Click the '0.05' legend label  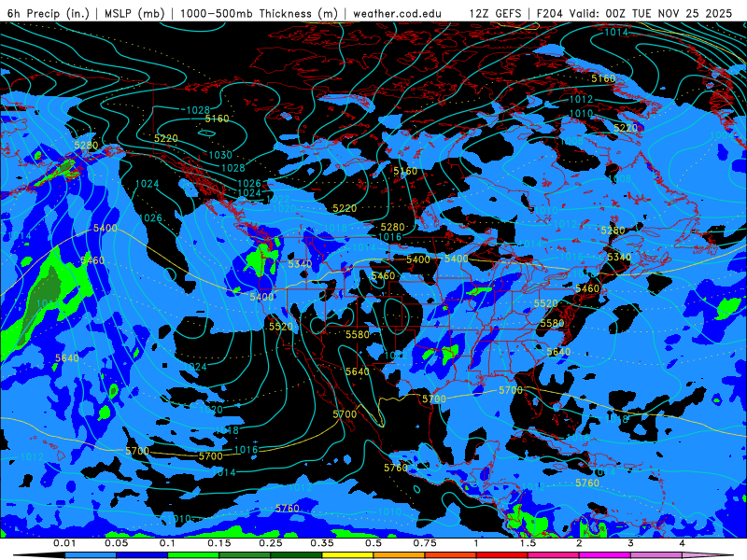pos(116,543)
